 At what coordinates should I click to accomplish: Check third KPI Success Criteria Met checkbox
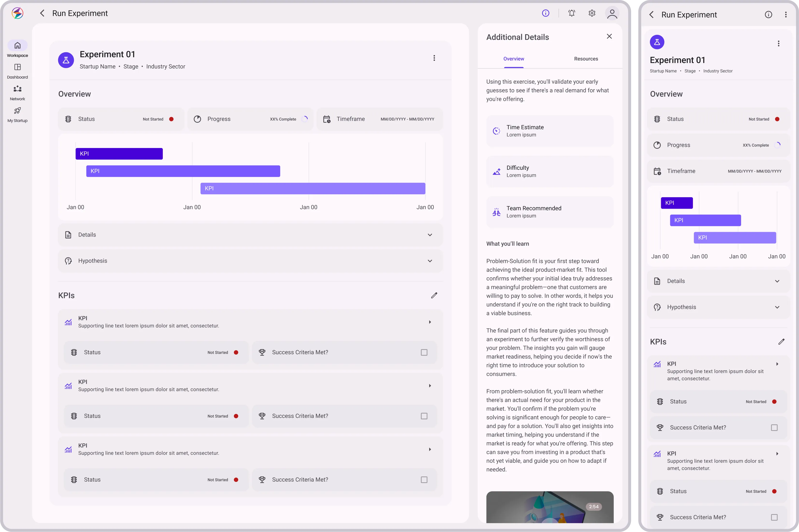pos(424,480)
